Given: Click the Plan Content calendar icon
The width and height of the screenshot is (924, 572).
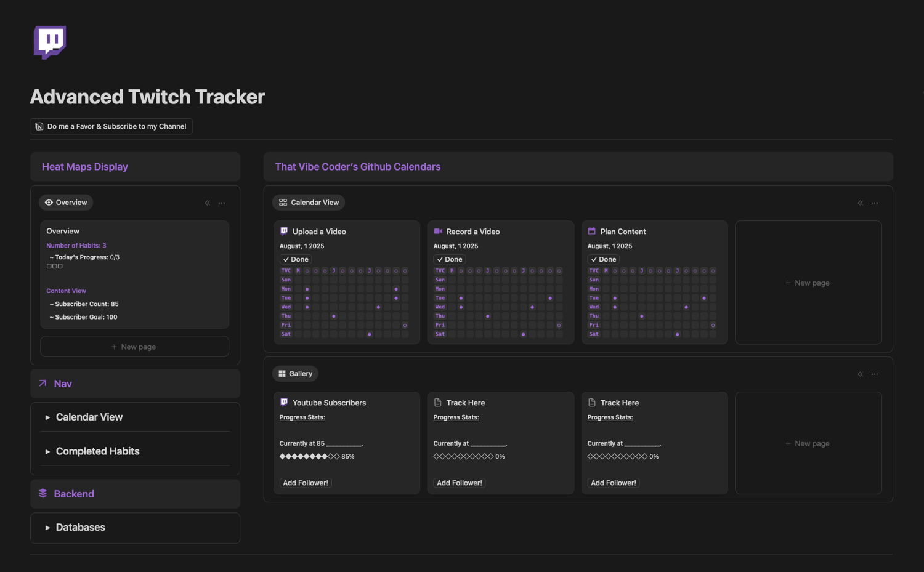Looking at the screenshot, I should [x=592, y=232].
